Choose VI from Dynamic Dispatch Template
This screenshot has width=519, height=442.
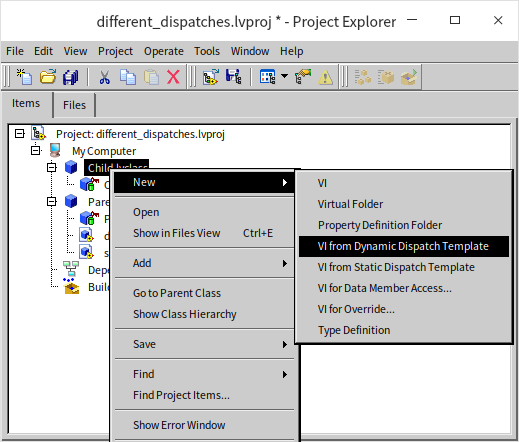[x=404, y=246]
